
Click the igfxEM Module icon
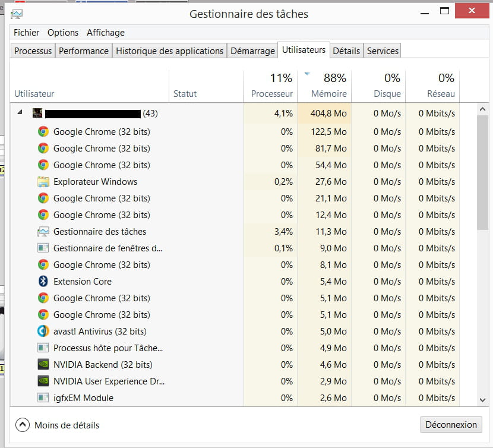(43, 398)
